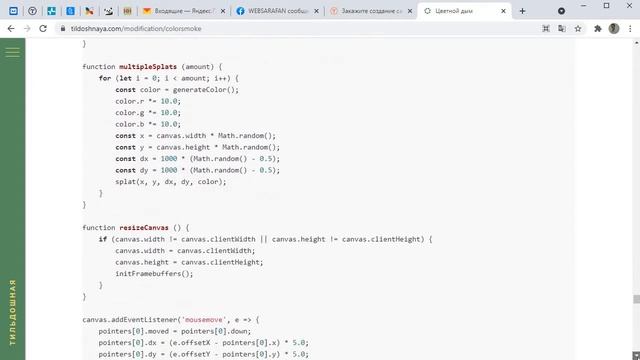Switch to the Закажите создание tab
This screenshot has height=360, width=640.
point(371,11)
